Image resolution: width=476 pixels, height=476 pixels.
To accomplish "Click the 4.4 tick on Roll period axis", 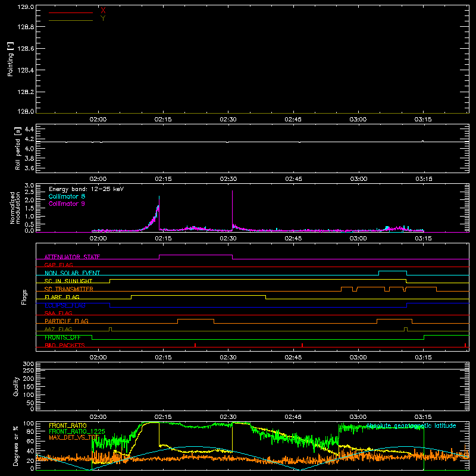I will click(29, 129).
